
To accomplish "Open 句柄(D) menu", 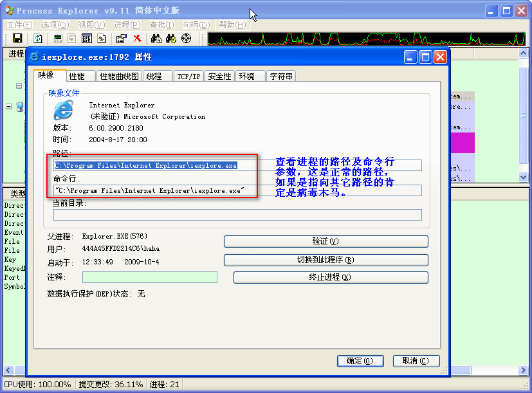I will click(196, 25).
